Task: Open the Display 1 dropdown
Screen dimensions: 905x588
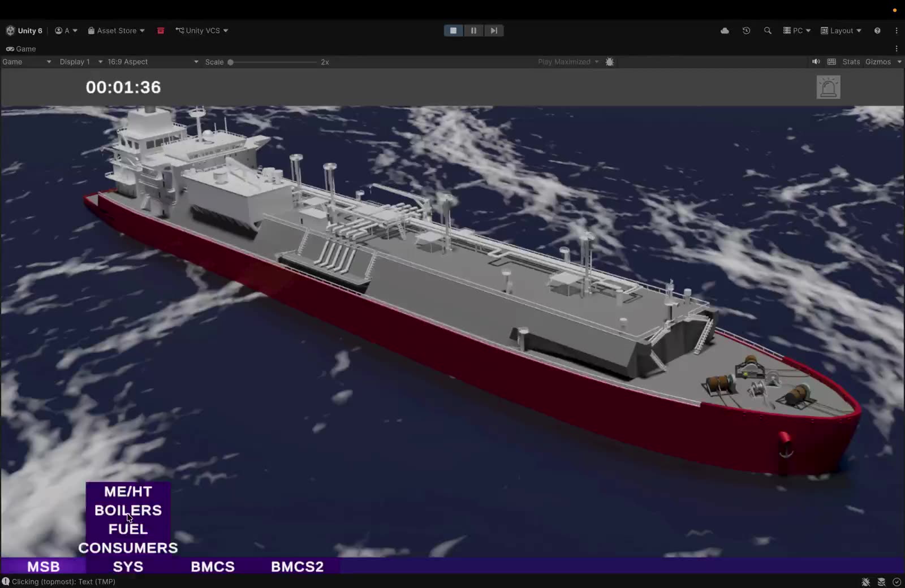Action: tap(81, 62)
